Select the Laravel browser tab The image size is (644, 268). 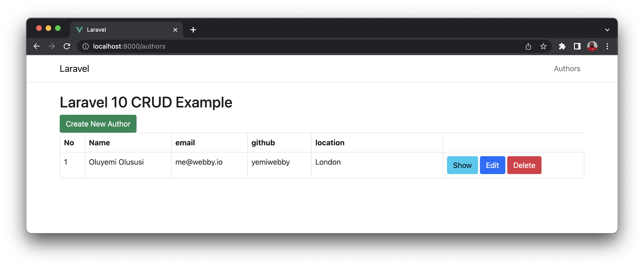(122, 30)
